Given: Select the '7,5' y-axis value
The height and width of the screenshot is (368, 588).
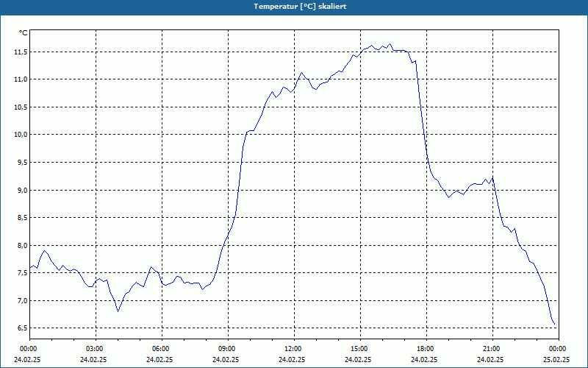Looking at the screenshot, I should coord(22,272).
